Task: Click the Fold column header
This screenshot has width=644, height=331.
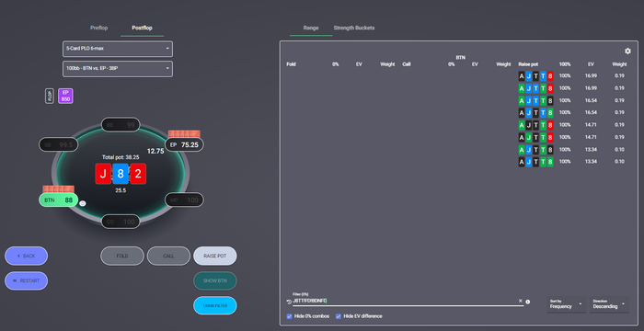Action: click(292, 64)
